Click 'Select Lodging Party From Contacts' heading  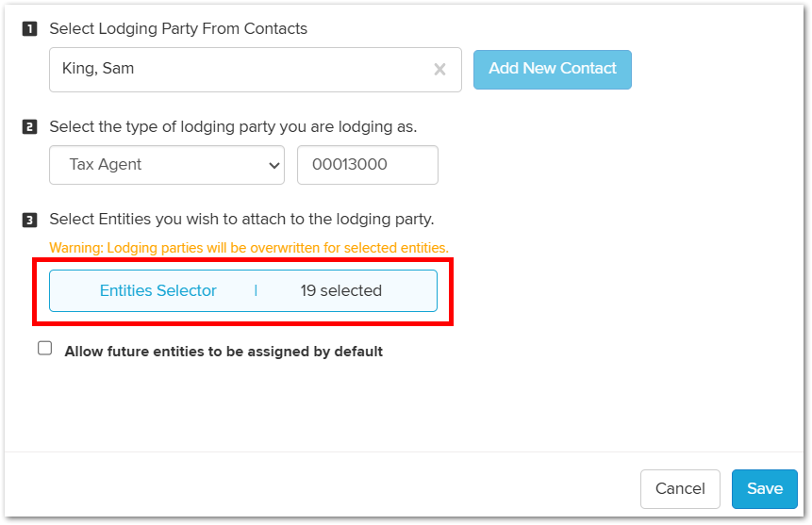[x=178, y=28]
